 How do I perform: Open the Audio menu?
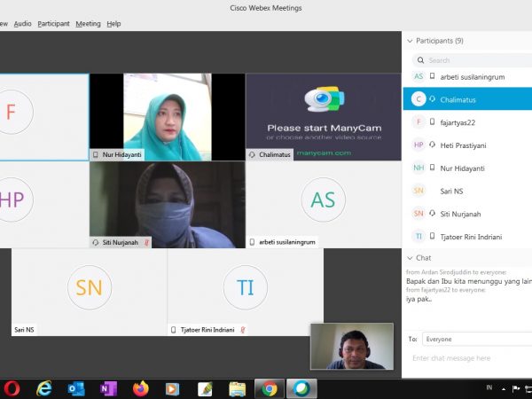pyautogui.click(x=23, y=24)
